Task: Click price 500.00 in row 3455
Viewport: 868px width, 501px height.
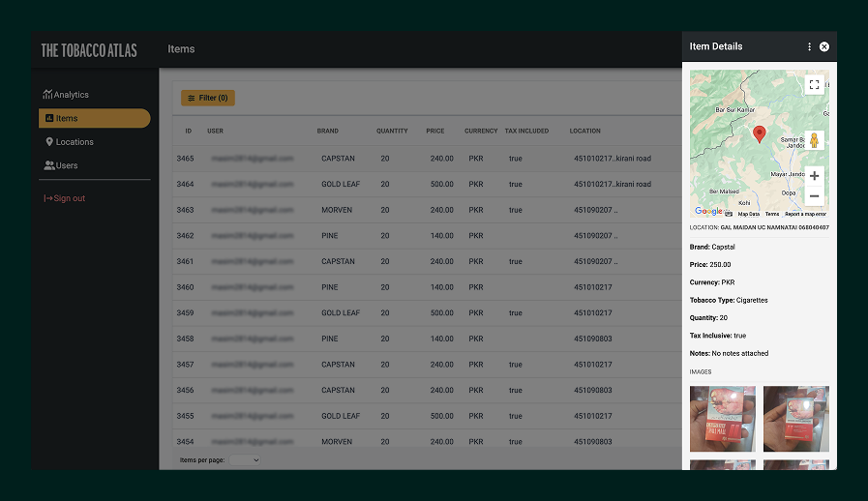Action: (x=442, y=416)
